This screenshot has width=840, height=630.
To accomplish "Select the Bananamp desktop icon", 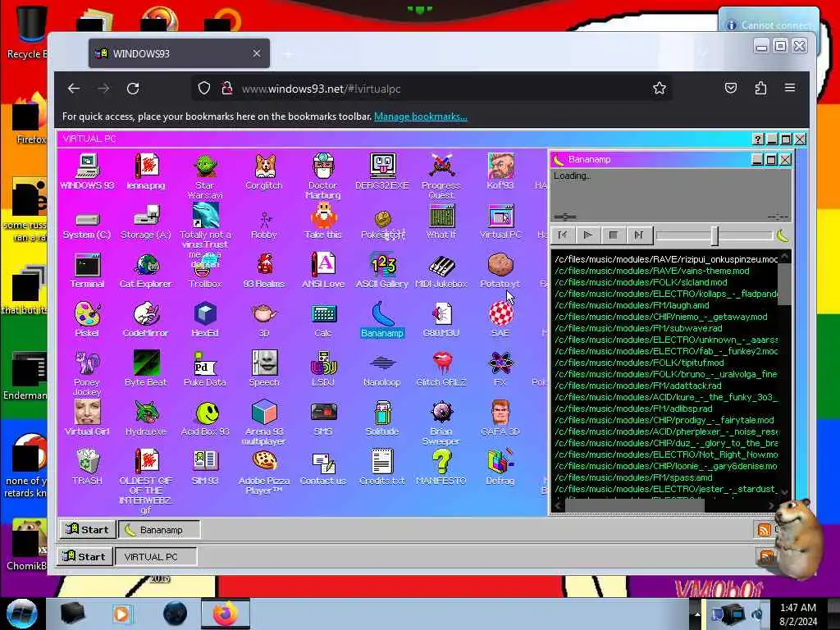I will 382,320.
